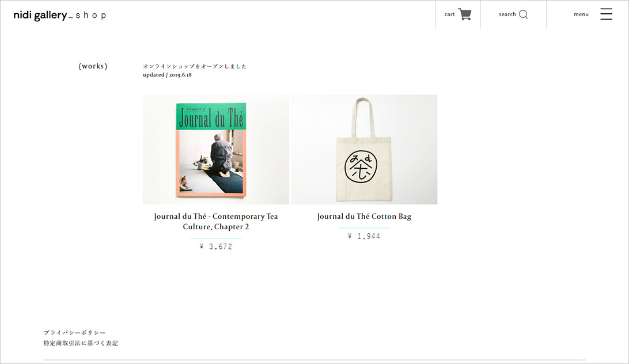Click the 'search' text label
Image resolution: width=629 pixels, height=364 pixels.
click(x=507, y=14)
